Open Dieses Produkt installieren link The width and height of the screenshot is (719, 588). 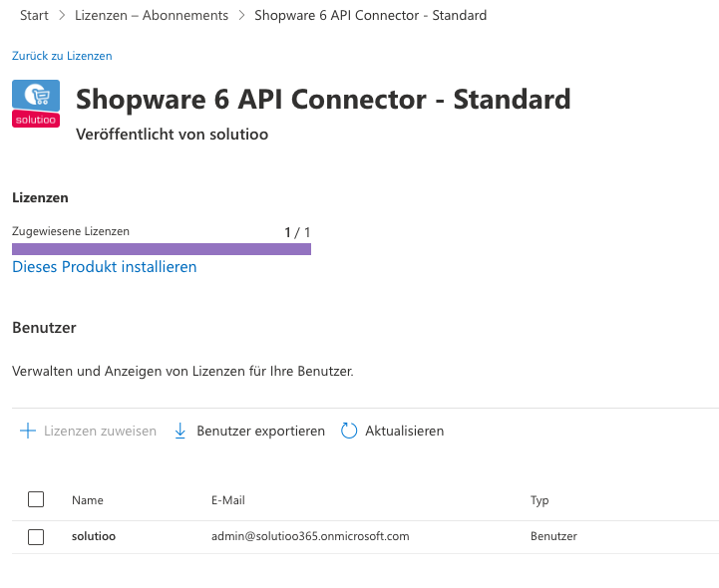pyautogui.click(x=104, y=266)
